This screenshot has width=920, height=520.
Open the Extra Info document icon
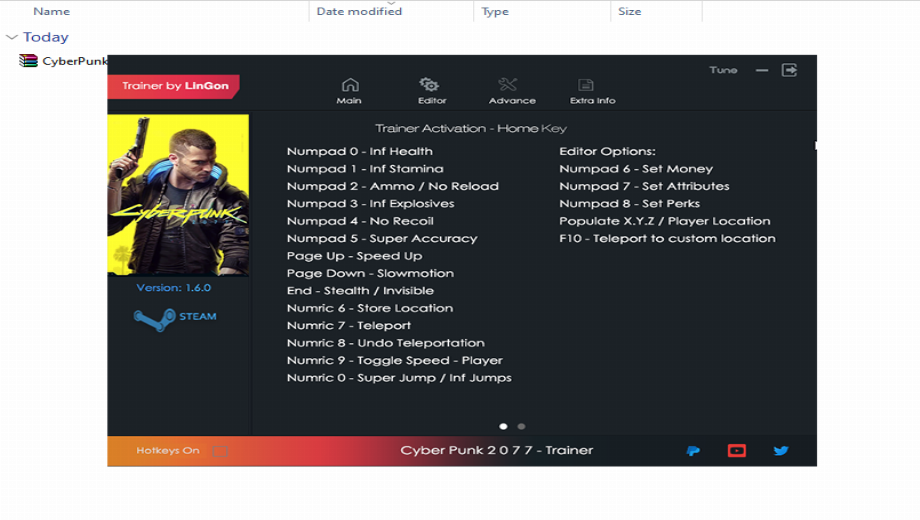click(x=586, y=85)
